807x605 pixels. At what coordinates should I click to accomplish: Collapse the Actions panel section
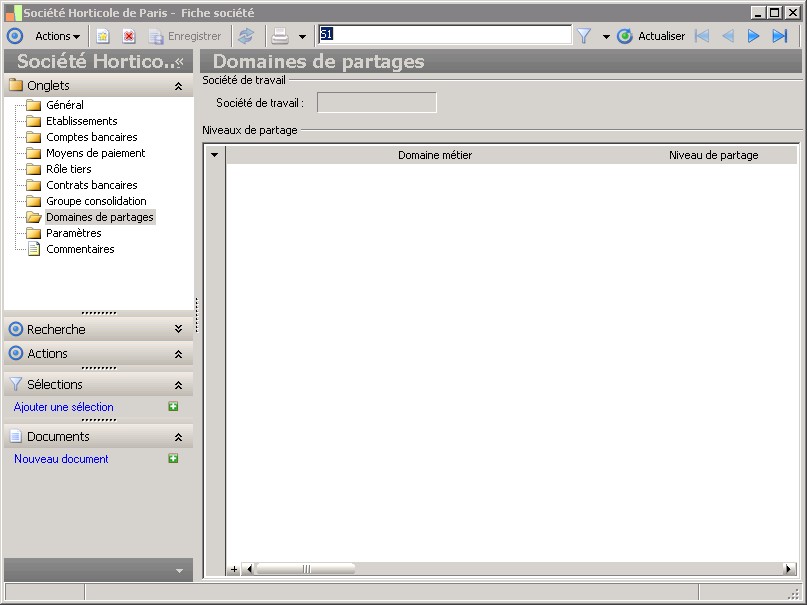pyautogui.click(x=178, y=354)
